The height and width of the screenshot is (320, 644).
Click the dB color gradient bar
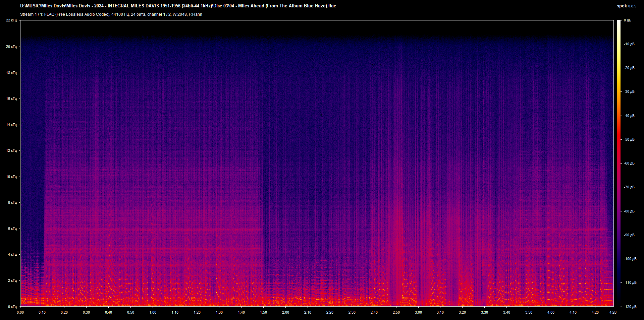click(619, 163)
